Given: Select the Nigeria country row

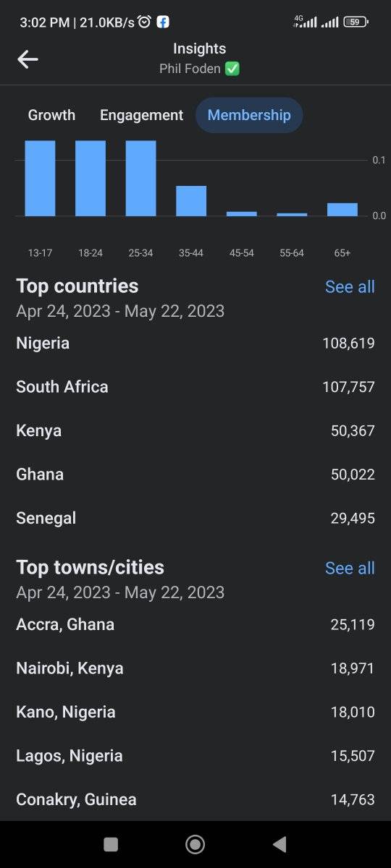Looking at the screenshot, I should [x=195, y=343].
